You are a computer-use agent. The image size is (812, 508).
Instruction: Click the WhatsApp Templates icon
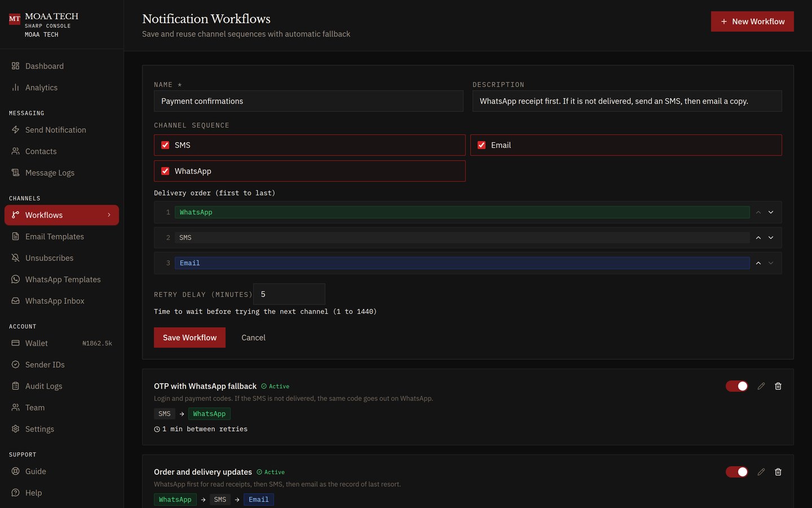15,279
